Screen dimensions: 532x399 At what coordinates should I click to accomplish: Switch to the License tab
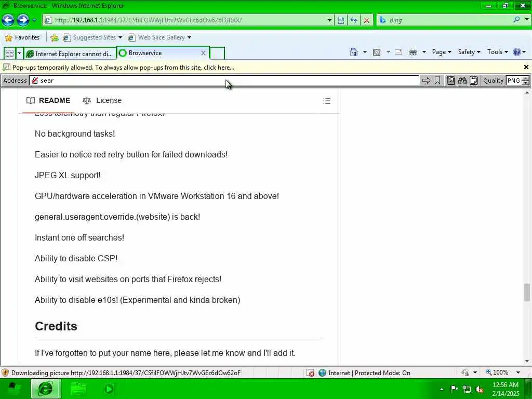point(102,100)
